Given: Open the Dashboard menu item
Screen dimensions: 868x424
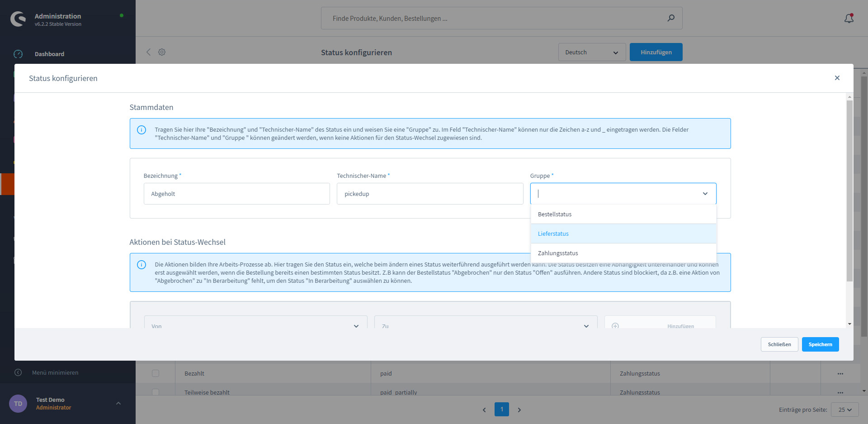Looking at the screenshot, I should coord(49,54).
